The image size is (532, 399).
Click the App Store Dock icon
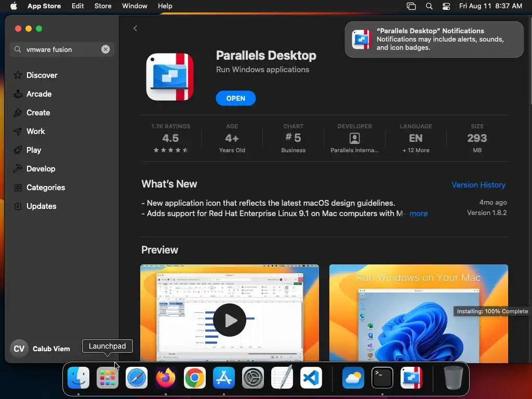coord(224,378)
